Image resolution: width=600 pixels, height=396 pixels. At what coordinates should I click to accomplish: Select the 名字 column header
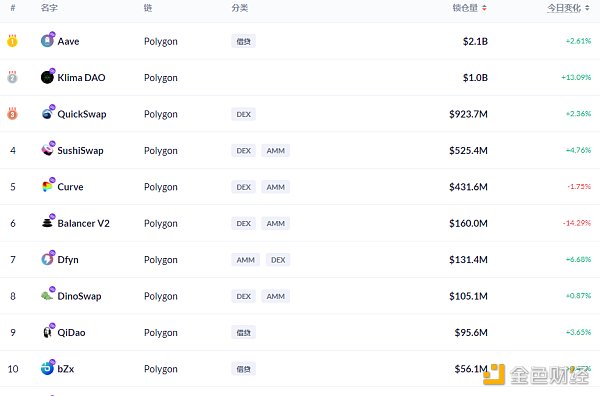click(x=49, y=8)
